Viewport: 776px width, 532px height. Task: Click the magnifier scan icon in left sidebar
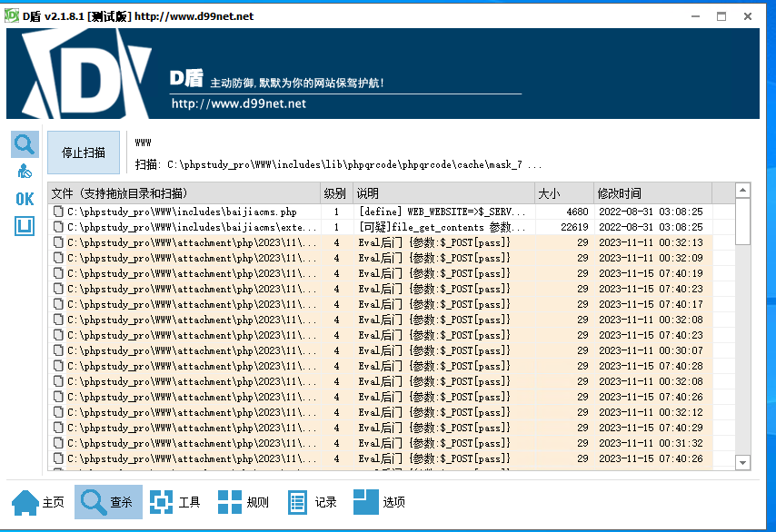coord(25,144)
